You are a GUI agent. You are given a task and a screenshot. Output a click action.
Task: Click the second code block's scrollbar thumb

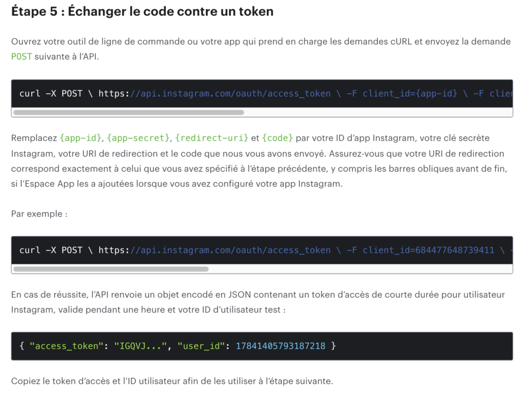tap(111, 269)
